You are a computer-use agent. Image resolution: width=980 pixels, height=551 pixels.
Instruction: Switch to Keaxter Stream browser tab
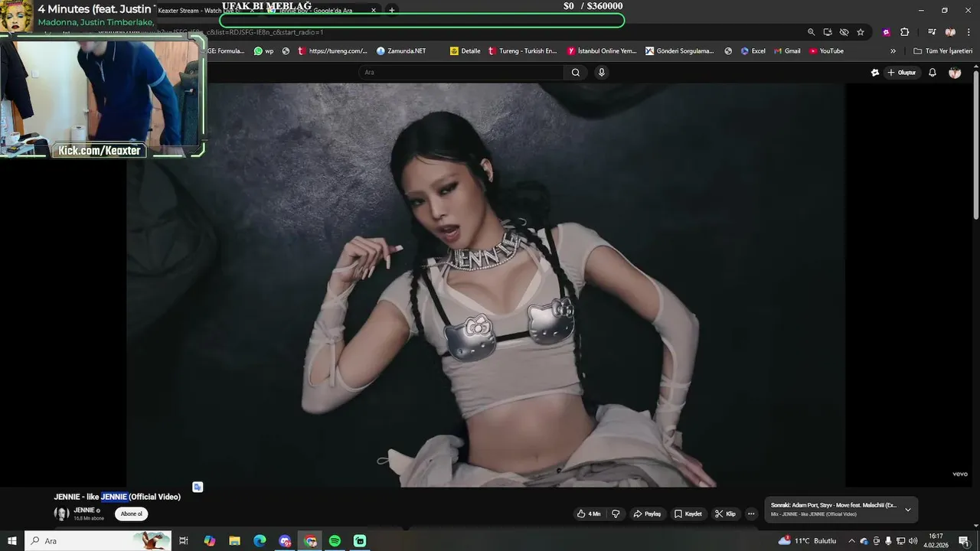(x=204, y=11)
